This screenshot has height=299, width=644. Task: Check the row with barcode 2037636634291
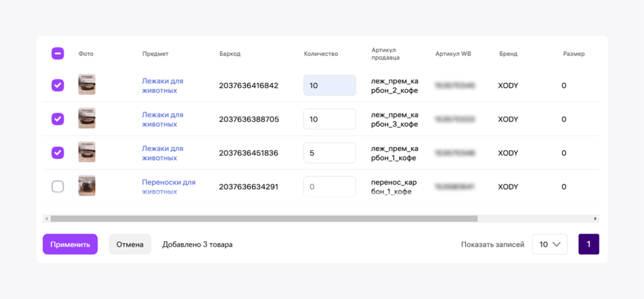click(57, 187)
